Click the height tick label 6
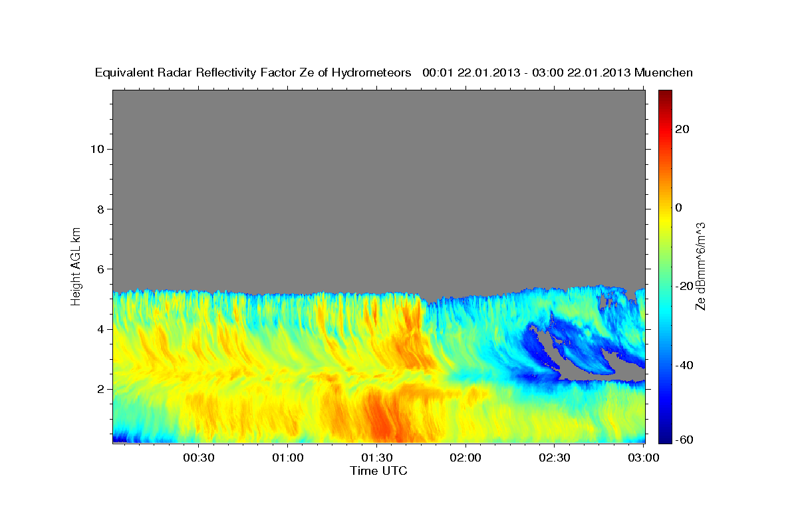Screen dimensions: 798x532 tap(100, 269)
